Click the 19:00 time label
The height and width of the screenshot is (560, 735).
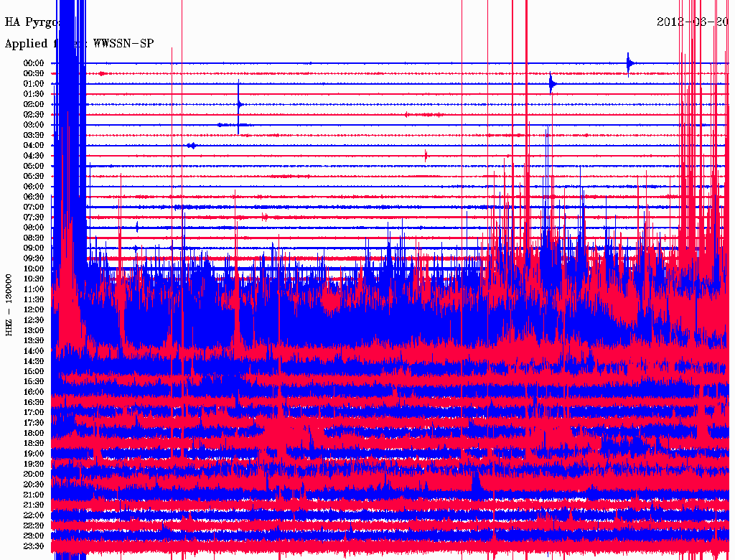[34, 454]
